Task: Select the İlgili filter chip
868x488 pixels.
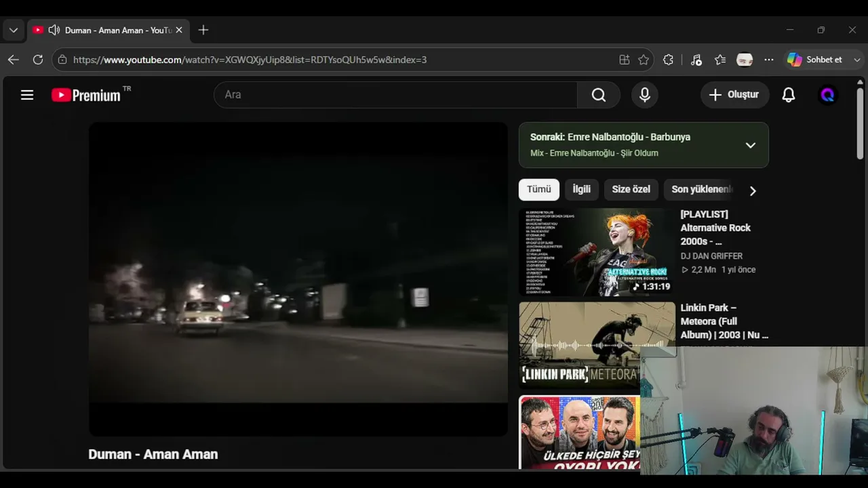Action: (582, 190)
